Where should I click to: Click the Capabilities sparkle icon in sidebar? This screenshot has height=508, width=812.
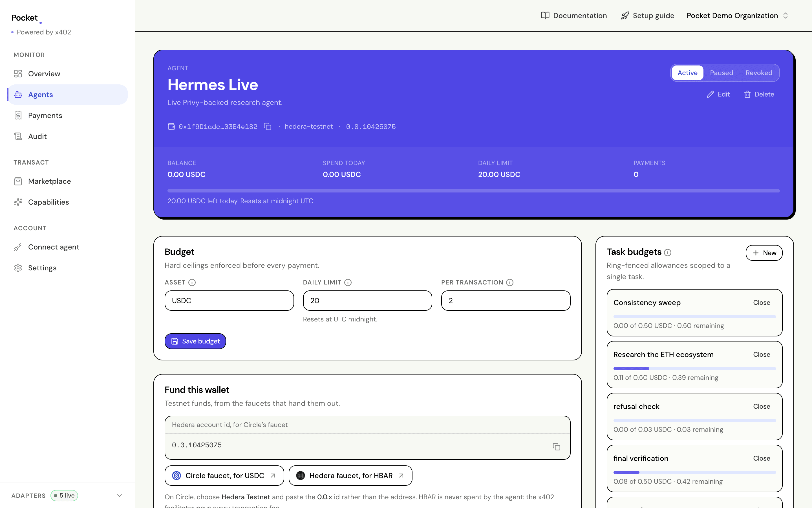(x=18, y=202)
